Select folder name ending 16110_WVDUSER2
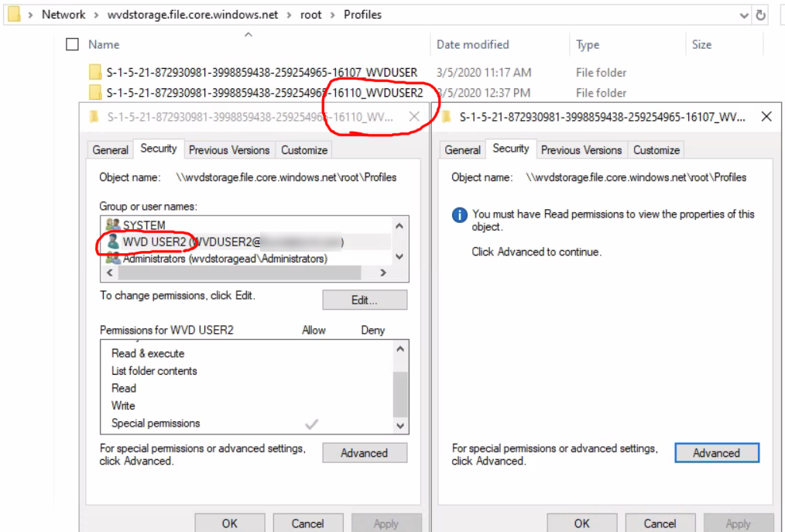Image resolution: width=785 pixels, height=532 pixels. (265, 93)
